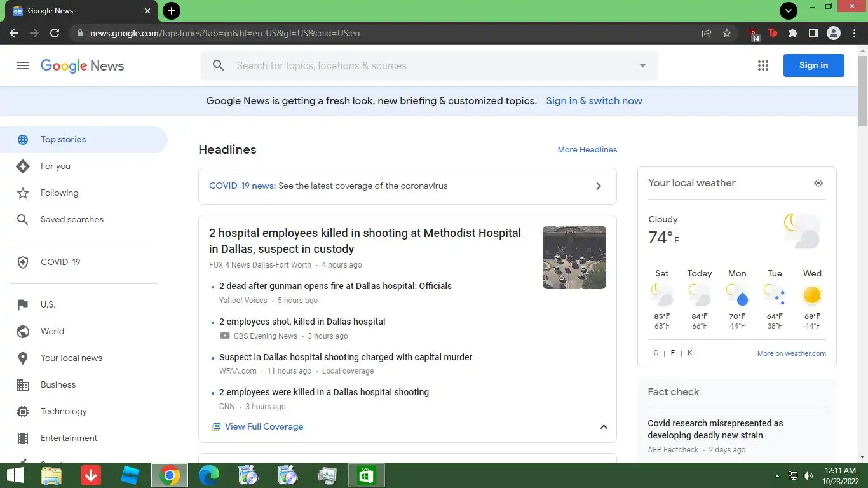
Task: Reload the page
Action: pyautogui.click(x=55, y=33)
